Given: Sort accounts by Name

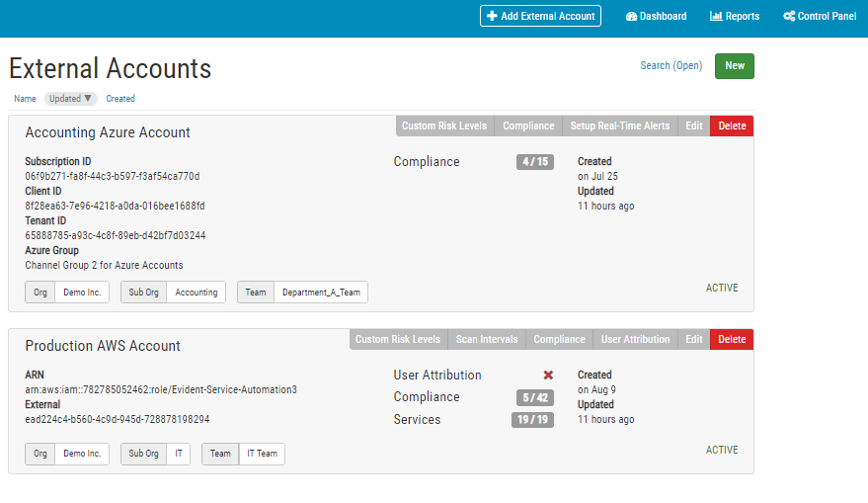Looking at the screenshot, I should (x=25, y=99).
